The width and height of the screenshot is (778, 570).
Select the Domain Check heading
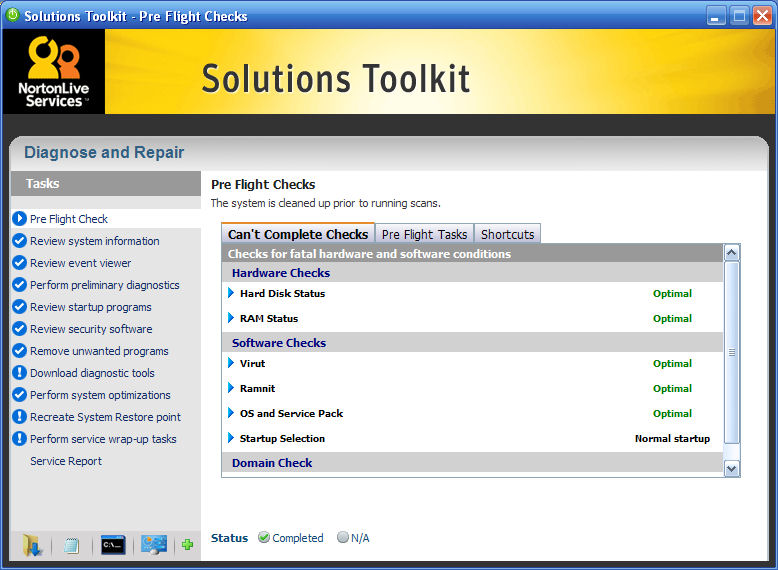pos(272,463)
